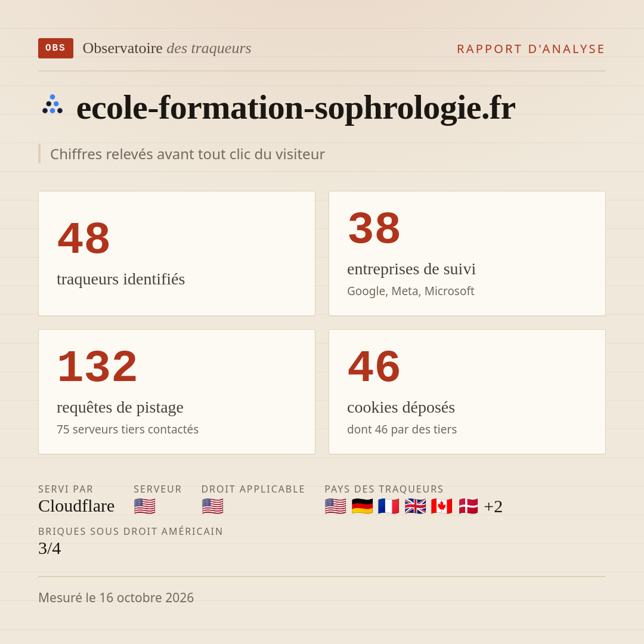Click the +2 more countries indicator
Image resolution: width=644 pixels, height=644 pixels.
pyautogui.click(x=493, y=506)
